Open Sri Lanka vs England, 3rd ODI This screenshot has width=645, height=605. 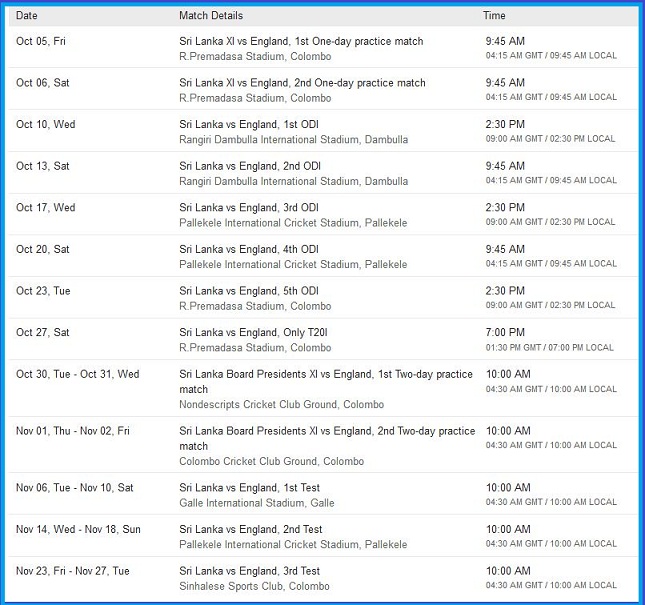pyautogui.click(x=249, y=207)
